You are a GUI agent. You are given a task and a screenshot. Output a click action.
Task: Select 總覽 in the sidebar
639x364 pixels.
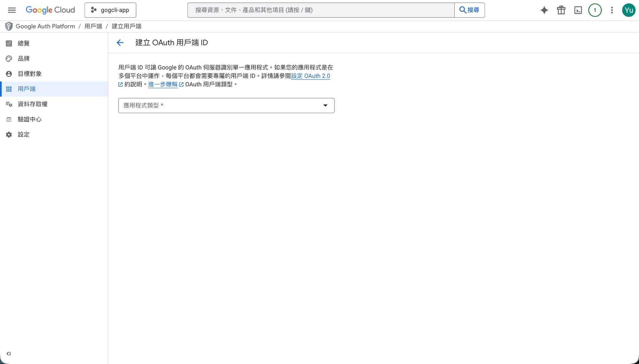(x=24, y=43)
